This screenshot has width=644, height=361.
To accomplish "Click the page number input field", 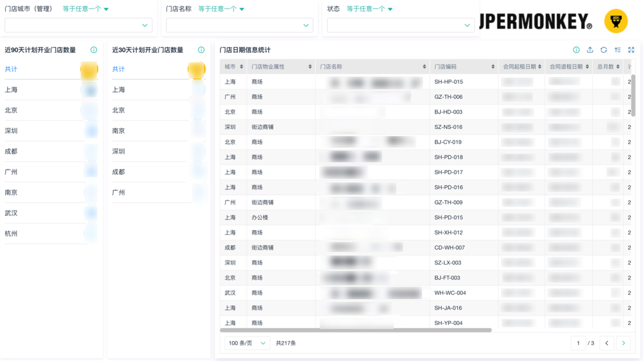I will click(578, 343).
